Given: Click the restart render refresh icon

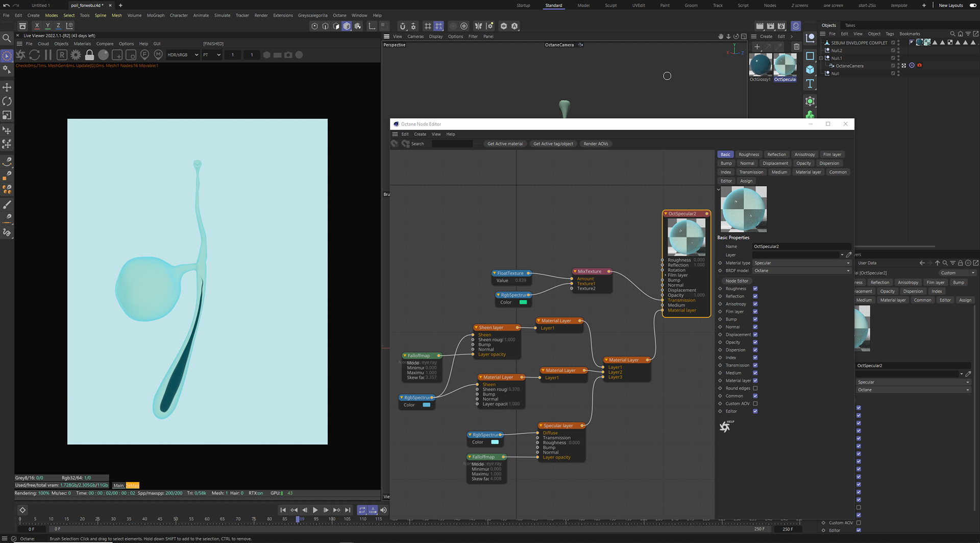Looking at the screenshot, I should tap(34, 55).
